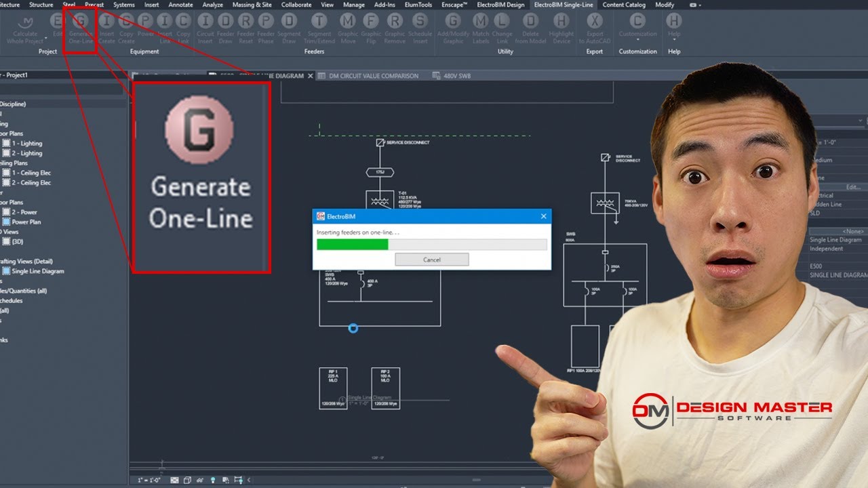Click the Insert Create equipment icon
Viewport: 868px width, 488px height.
coord(106,22)
